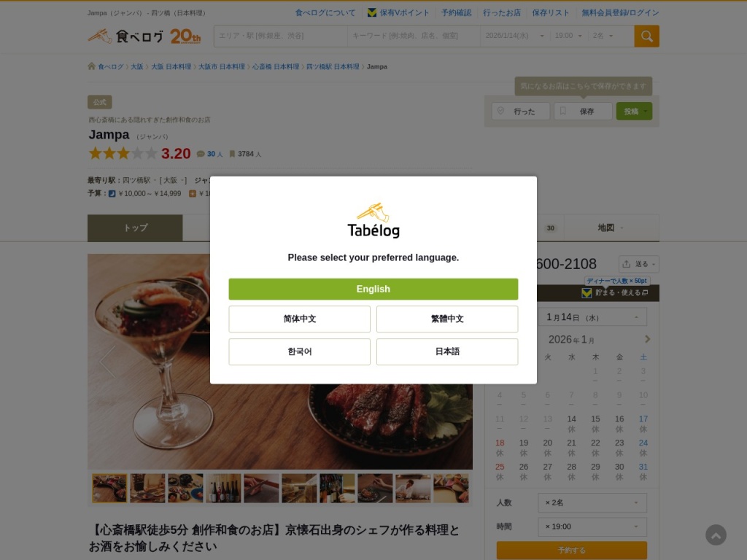
Task: Choose 日本語 language option
Action: tap(447, 351)
